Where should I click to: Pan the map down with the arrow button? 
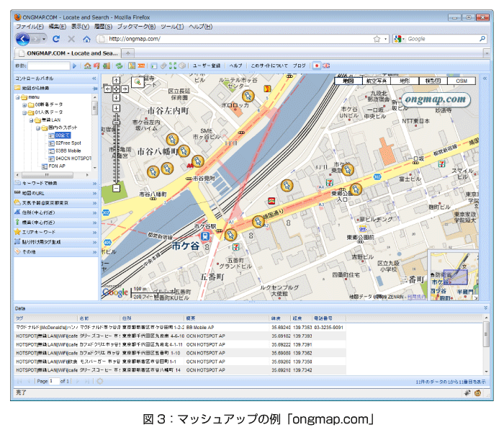tap(117, 97)
